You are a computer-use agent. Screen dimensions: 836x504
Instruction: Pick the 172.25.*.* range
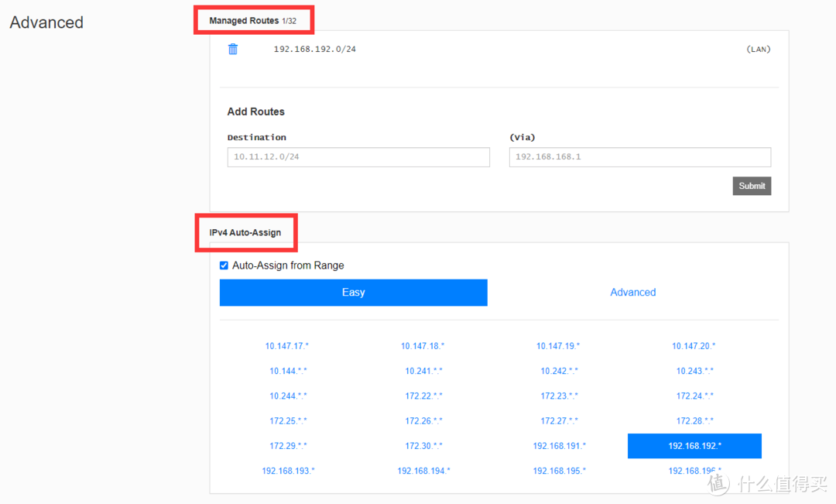(x=288, y=421)
